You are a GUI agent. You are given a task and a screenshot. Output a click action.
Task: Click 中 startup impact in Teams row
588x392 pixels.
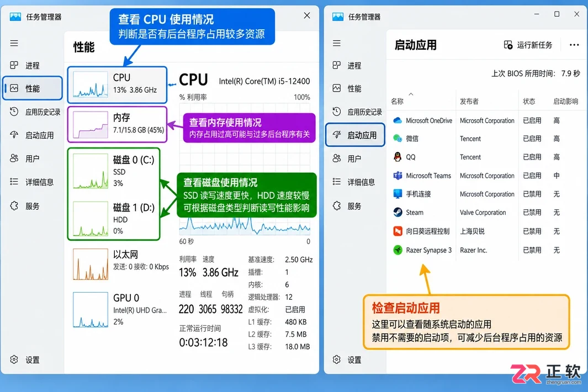click(x=557, y=176)
